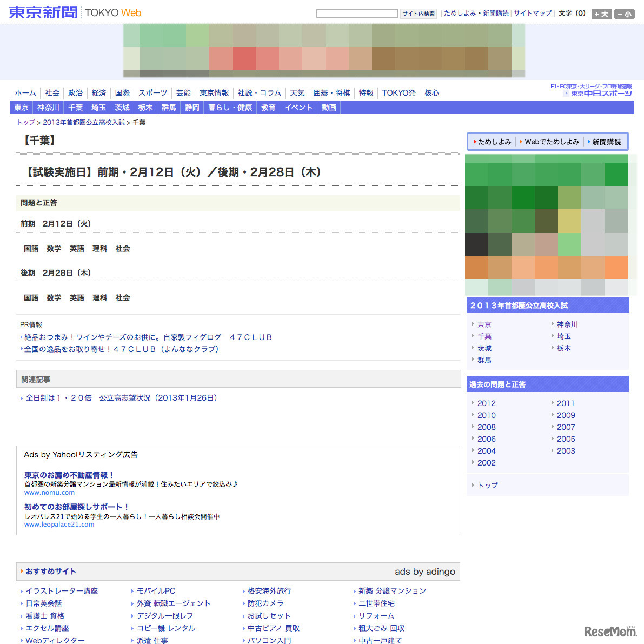This screenshot has height=644, width=644.
Task: Click the 東京新聞 TOKYO Web logo
Action: tap(75, 12)
